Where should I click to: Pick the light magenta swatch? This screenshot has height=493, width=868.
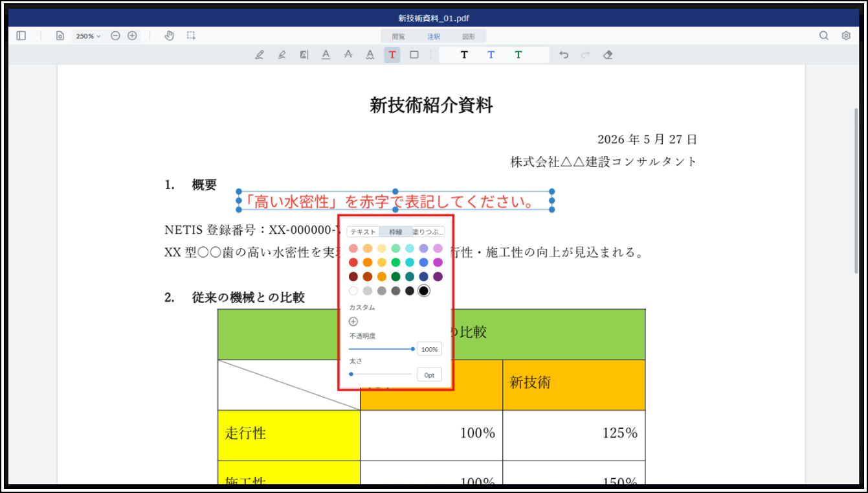tap(438, 248)
